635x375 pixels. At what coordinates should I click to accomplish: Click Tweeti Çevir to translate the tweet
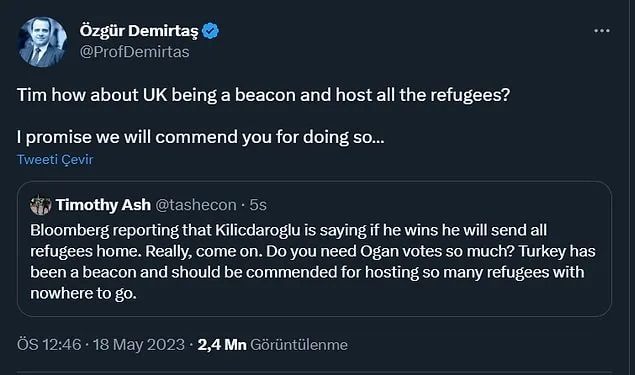[55, 159]
